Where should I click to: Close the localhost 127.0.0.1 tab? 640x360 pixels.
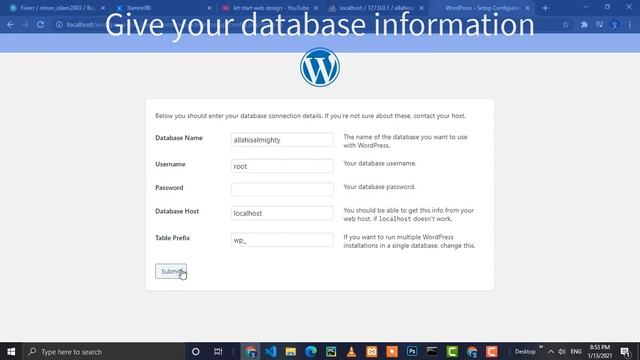click(x=422, y=8)
